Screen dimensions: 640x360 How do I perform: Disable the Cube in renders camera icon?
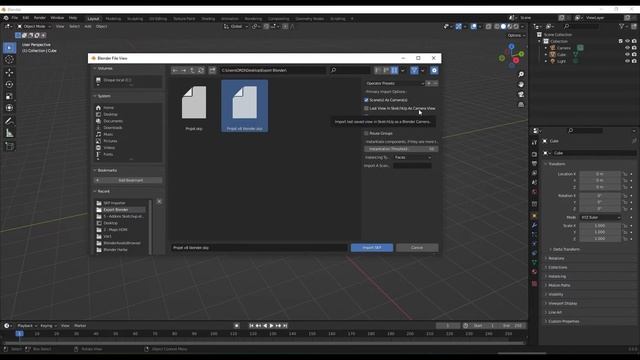(x=634, y=54)
